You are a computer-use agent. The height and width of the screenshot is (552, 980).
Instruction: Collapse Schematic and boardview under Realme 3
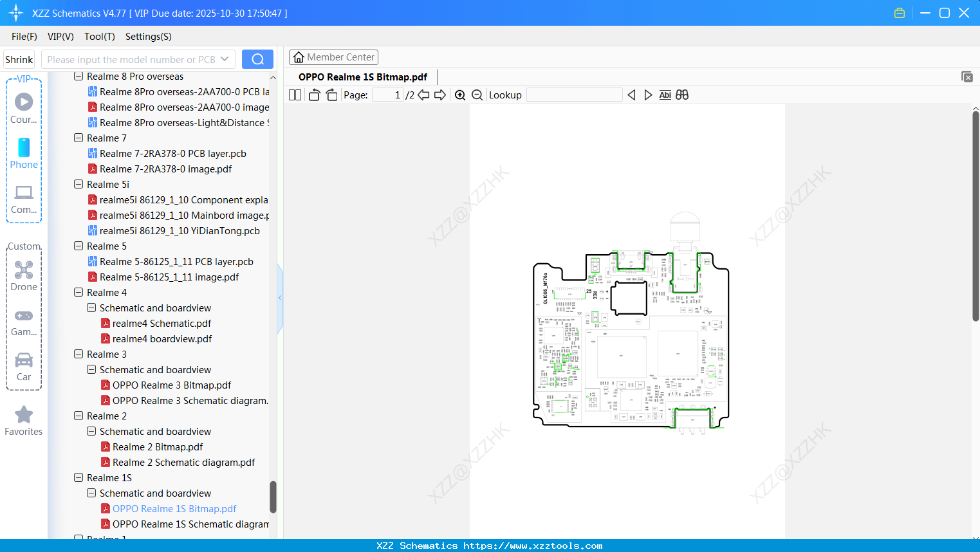pos(91,370)
